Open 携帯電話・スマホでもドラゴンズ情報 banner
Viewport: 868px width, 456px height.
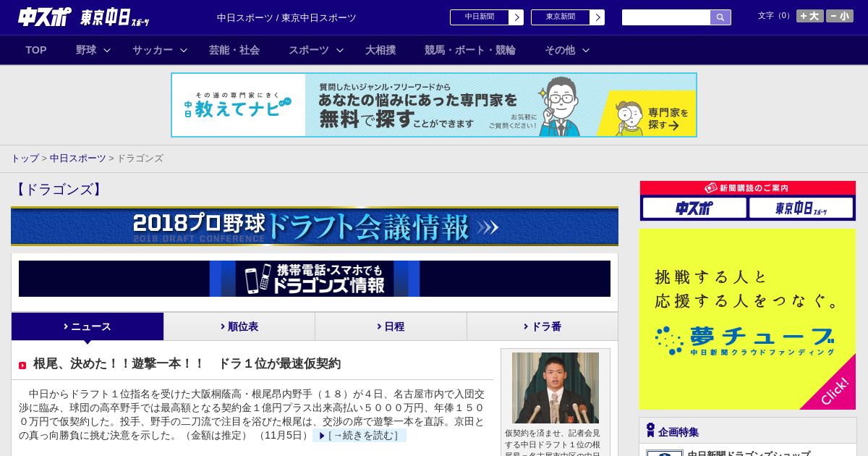tap(315, 279)
